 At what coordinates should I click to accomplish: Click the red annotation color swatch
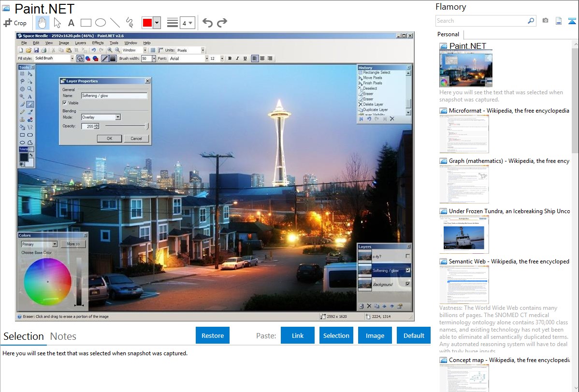147,23
